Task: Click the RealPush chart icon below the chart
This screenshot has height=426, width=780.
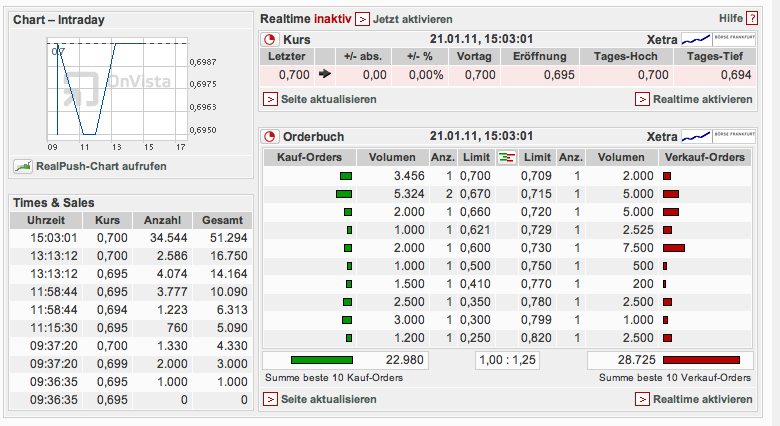Action: point(22,166)
